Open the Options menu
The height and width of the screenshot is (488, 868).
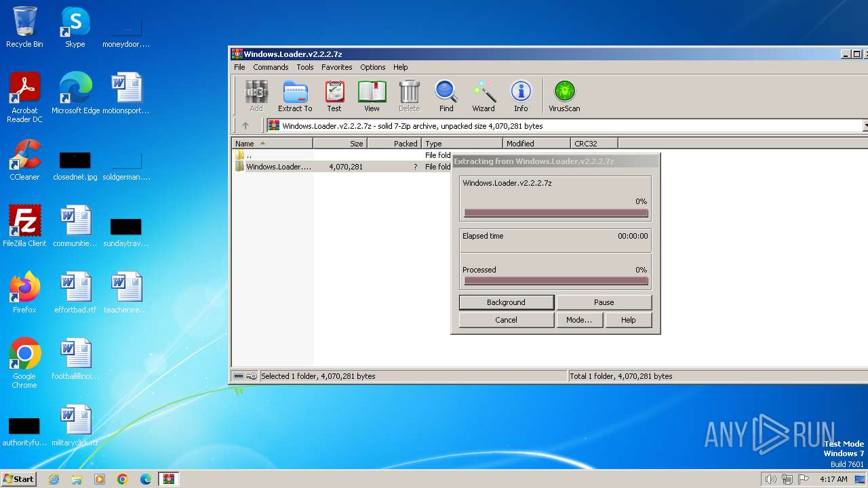(x=373, y=67)
